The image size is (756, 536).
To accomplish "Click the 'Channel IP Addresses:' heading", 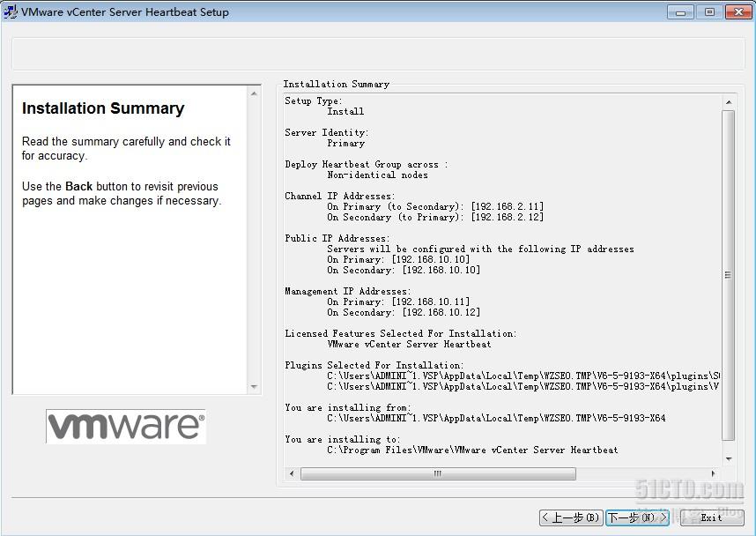I will (x=340, y=197).
